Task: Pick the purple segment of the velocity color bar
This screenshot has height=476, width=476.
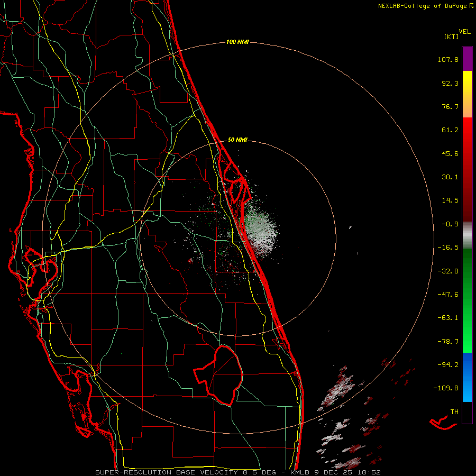Action: (x=467, y=59)
